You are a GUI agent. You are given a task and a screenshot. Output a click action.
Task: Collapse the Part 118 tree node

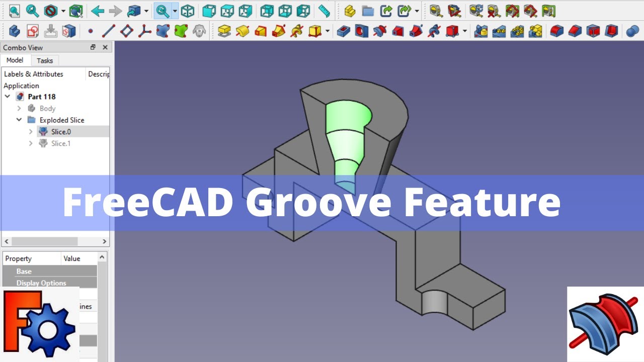pos(8,97)
